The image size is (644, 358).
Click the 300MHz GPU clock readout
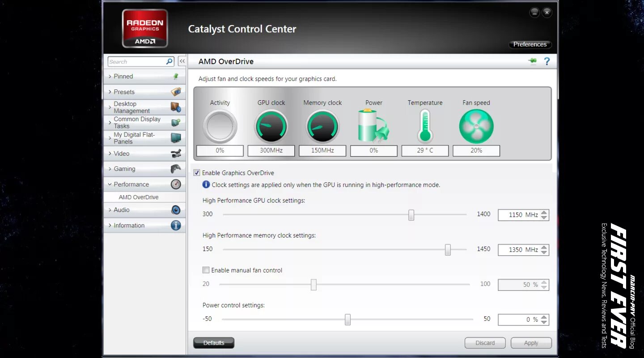coord(271,150)
